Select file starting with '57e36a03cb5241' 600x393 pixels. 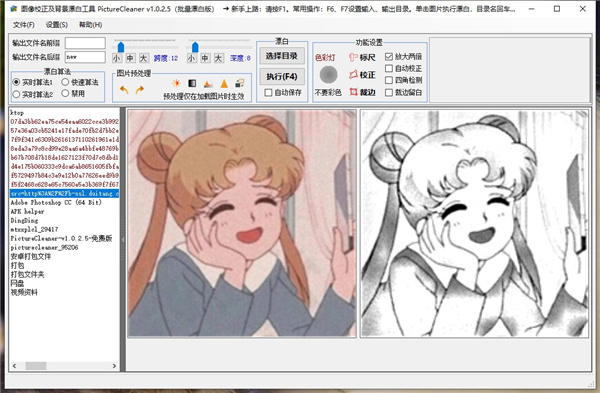[x=64, y=130]
